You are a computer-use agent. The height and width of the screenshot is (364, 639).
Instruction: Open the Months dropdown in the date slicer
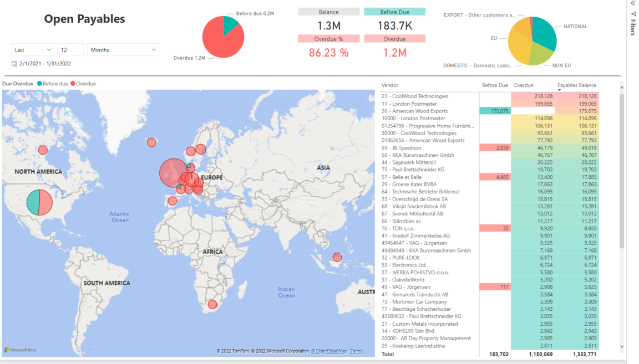123,49
